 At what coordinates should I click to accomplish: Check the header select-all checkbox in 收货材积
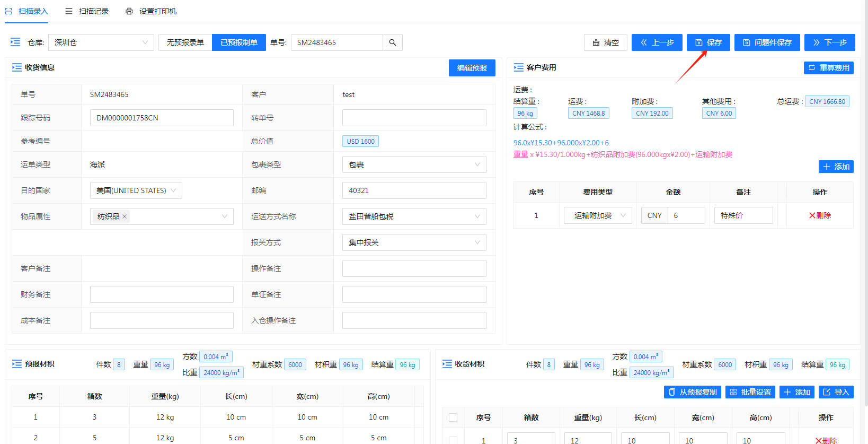(453, 417)
